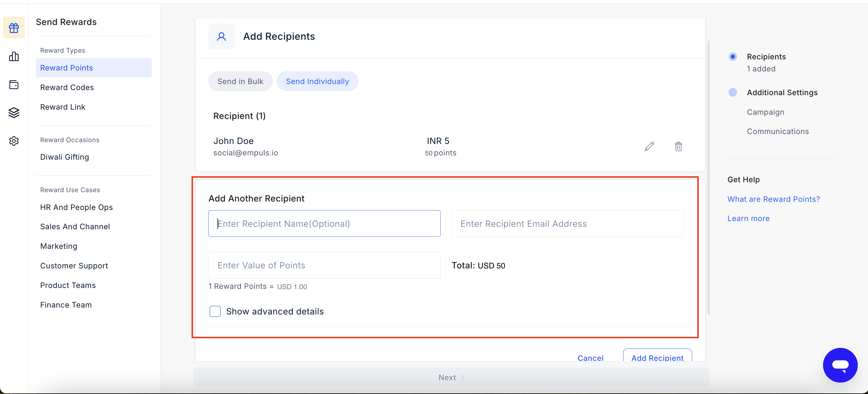Click John Doe recipient name
Screen dimensions: 868x394
(233, 141)
